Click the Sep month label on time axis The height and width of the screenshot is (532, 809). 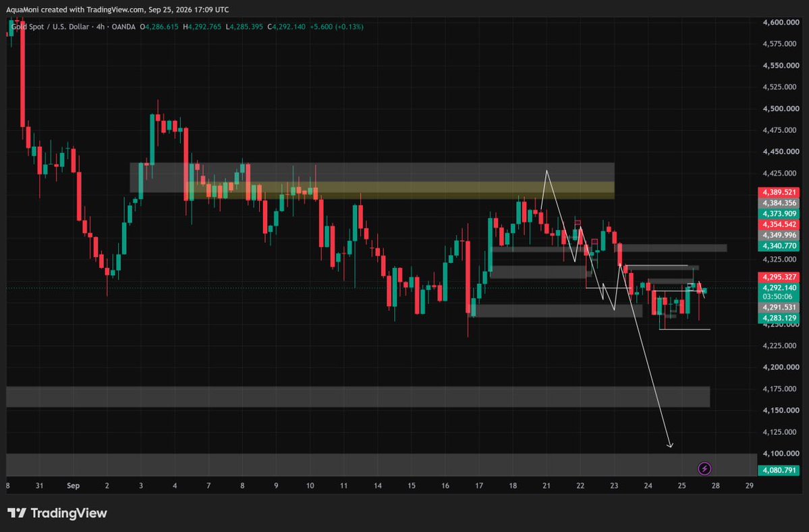tap(74, 485)
